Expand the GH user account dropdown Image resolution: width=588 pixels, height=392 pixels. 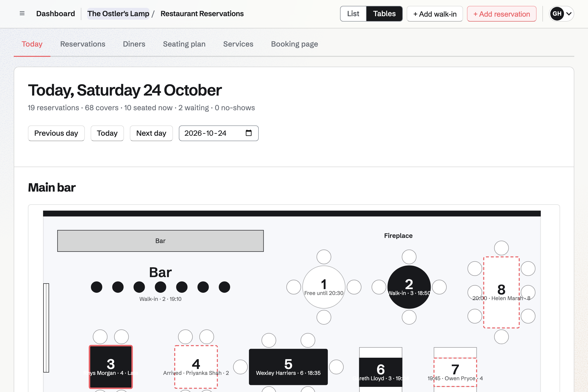[561, 14]
